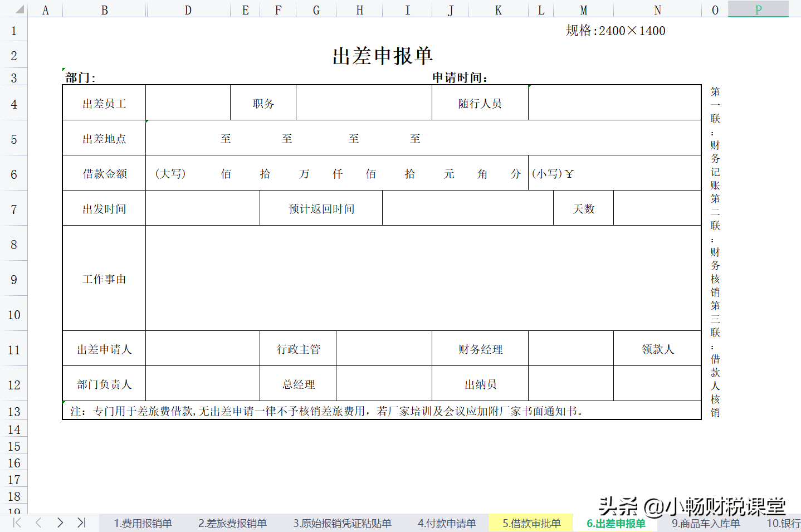Screen dimensions: 801x532
Task: Open the 2.差旅费报销单 sheet tab
Action: [233, 523]
